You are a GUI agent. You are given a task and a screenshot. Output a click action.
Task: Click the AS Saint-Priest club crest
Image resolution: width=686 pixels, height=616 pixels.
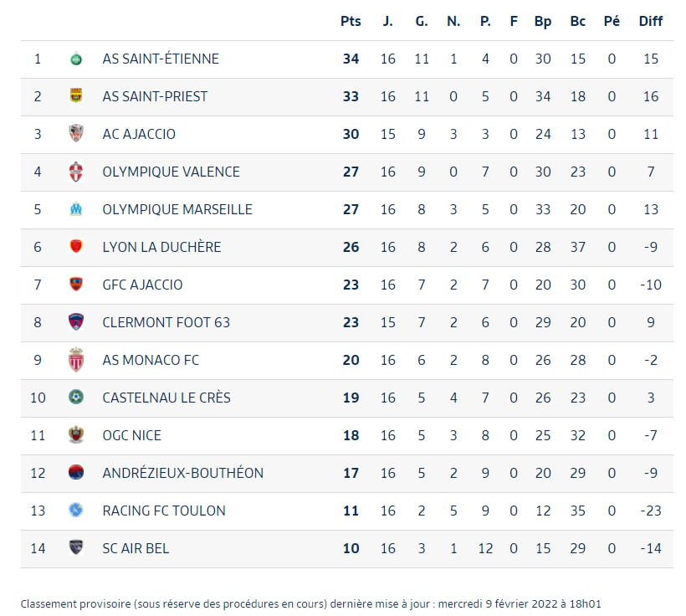pos(76,96)
